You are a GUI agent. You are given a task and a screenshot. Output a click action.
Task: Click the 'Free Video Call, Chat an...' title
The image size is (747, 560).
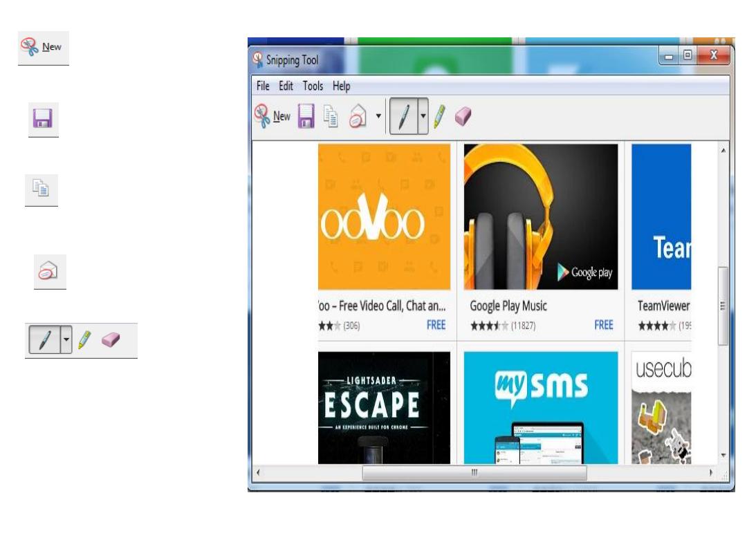[392, 306]
